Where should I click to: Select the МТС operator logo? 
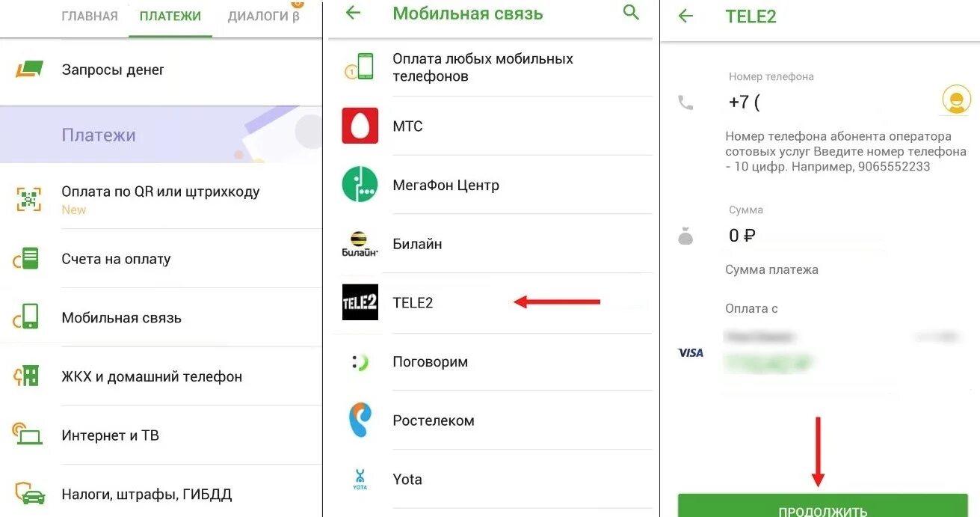(x=360, y=126)
